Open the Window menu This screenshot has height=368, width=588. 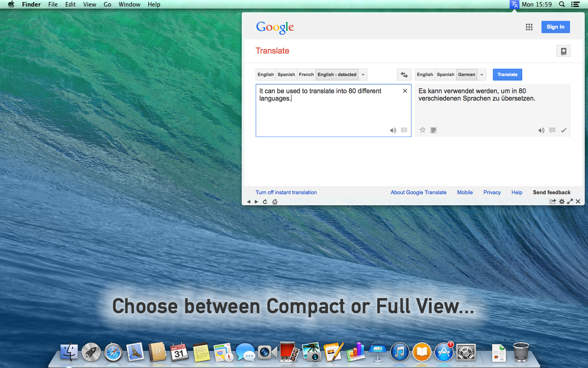129,4
